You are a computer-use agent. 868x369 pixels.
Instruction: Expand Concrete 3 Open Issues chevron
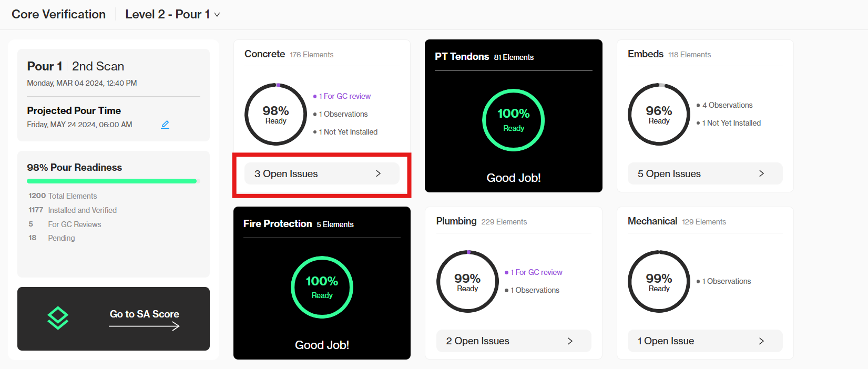click(378, 173)
